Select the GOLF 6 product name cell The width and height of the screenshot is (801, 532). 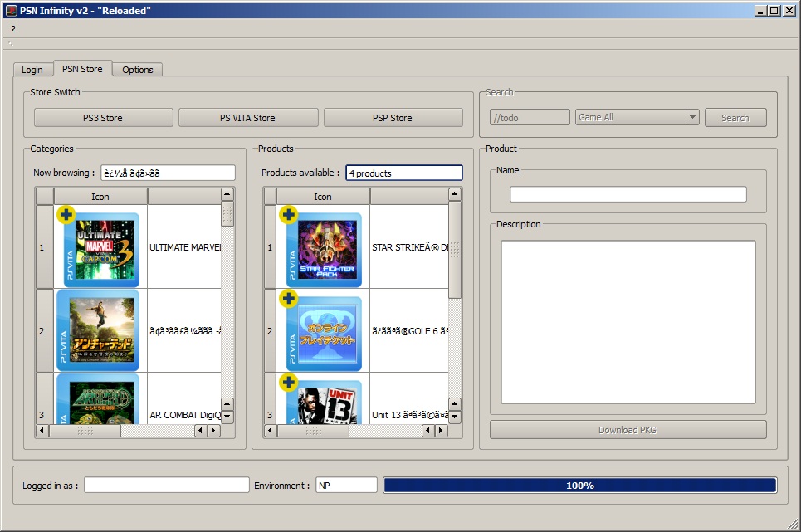tap(409, 331)
